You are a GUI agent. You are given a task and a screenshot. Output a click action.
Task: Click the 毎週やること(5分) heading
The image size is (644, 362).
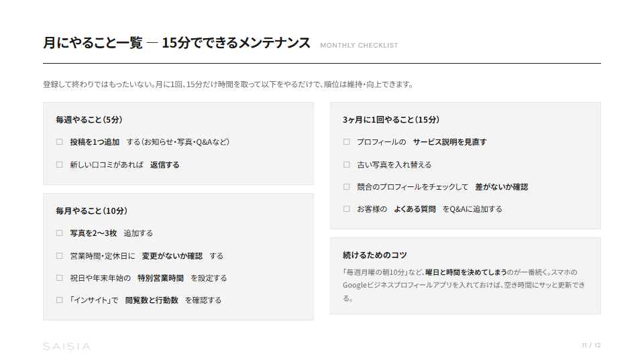(89, 120)
